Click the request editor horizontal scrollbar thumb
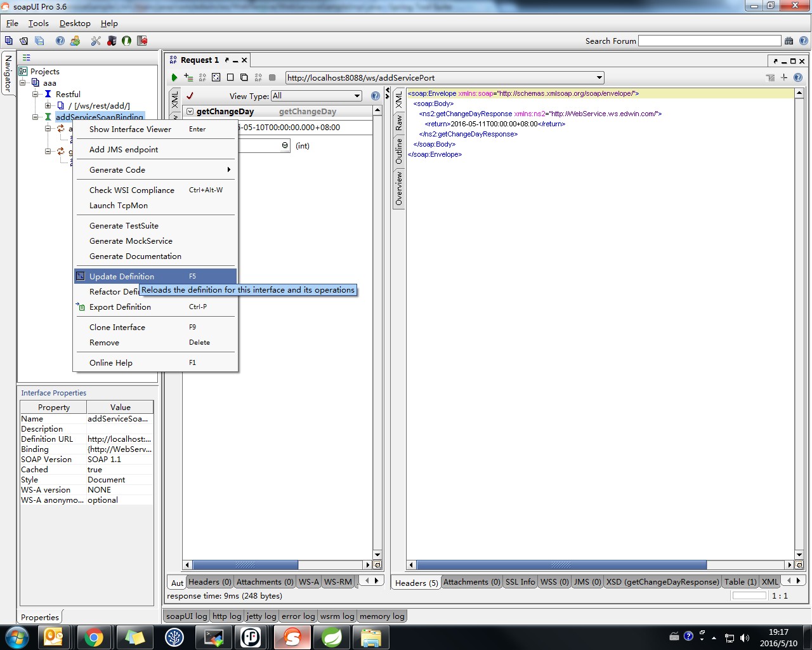 245,565
